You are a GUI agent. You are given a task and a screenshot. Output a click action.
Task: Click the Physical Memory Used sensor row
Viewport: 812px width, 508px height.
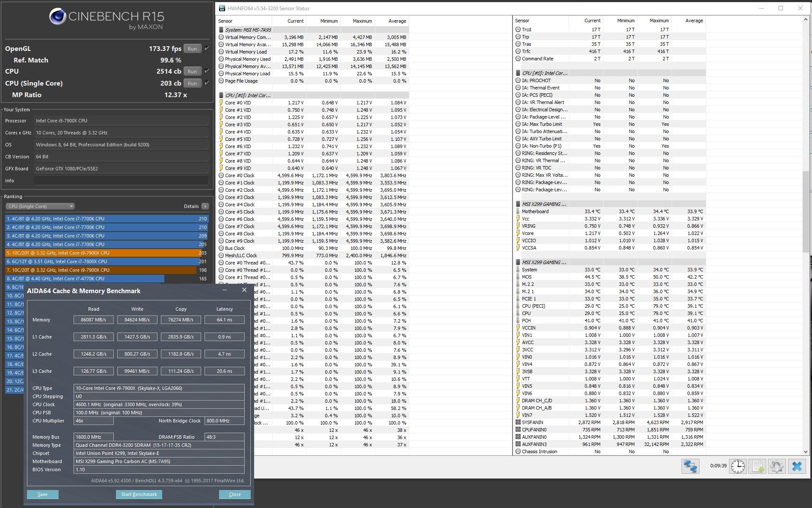313,59
